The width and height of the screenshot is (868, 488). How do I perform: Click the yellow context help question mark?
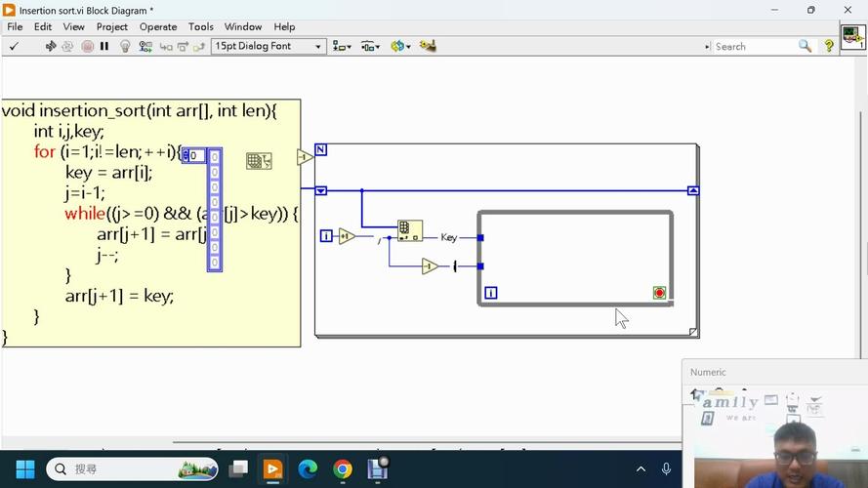point(829,46)
